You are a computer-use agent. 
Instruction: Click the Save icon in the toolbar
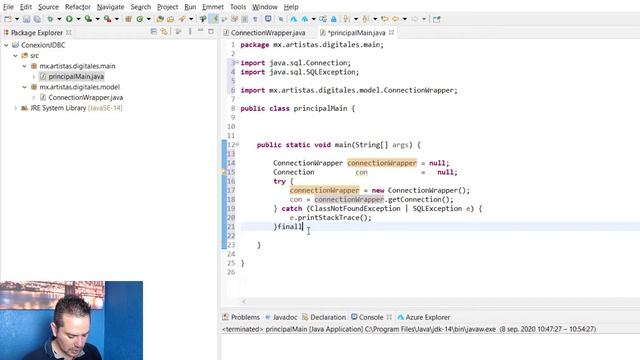pyautogui.click(x=27, y=19)
